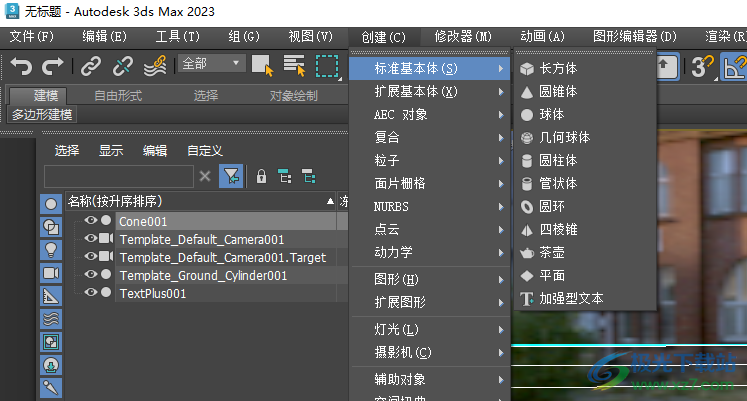Toggle eye visibility for TextPlus001
This screenshot has height=401, width=747.
pos(91,292)
